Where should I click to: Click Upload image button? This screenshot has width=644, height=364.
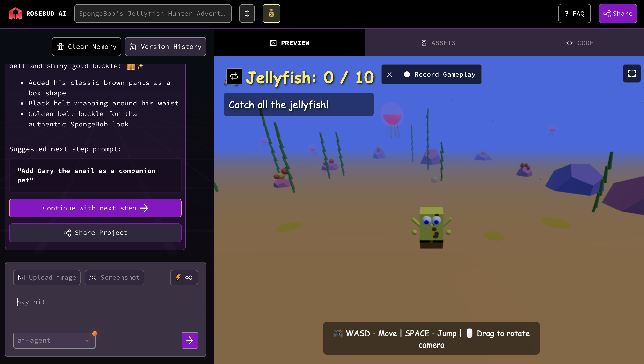[47, 277]
